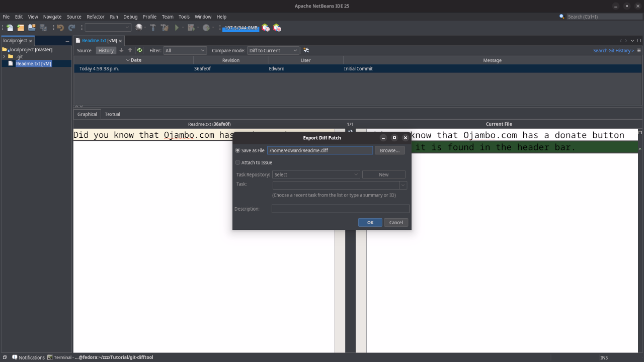Click the Date column sort header
Image resolution: width=644 pixels, height=362 pixels.
coord(133,60)
